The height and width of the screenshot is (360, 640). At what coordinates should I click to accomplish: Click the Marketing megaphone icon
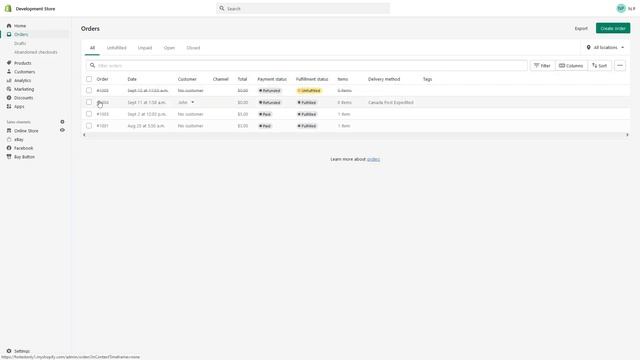[x=9, y=89]
